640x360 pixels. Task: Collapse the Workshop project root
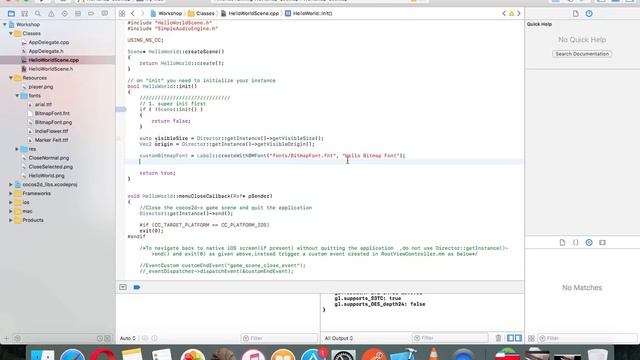coord(5,24)
